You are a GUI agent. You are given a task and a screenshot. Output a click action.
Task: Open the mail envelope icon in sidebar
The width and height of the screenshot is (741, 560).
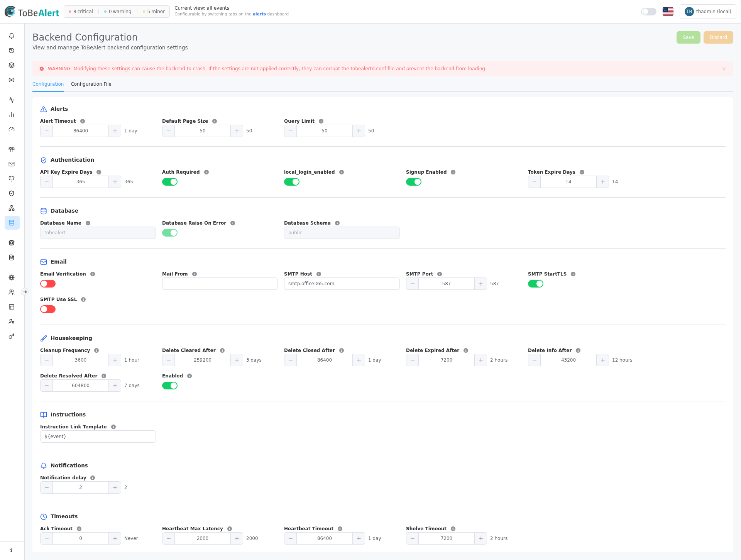pos(12,164)
